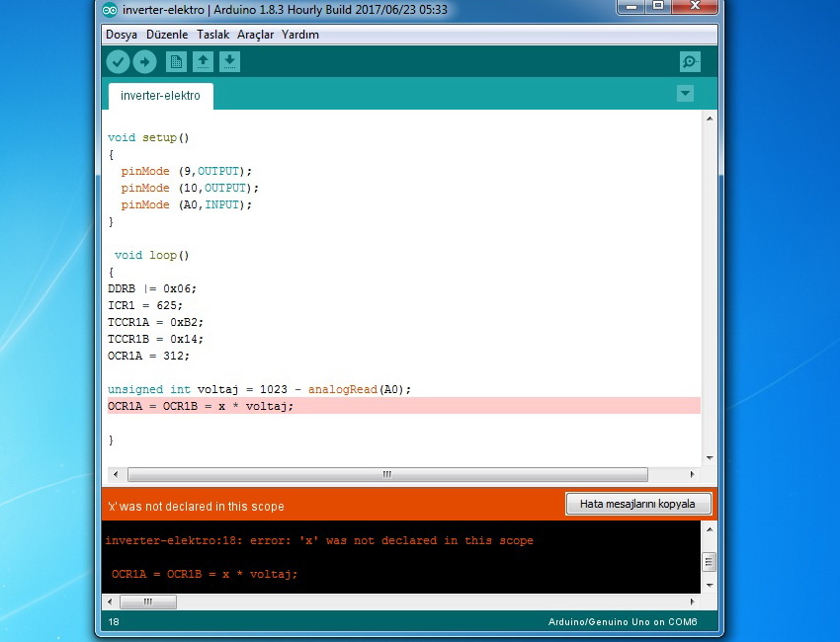Open the tab menu dropdown arrow

click(685, 94)
